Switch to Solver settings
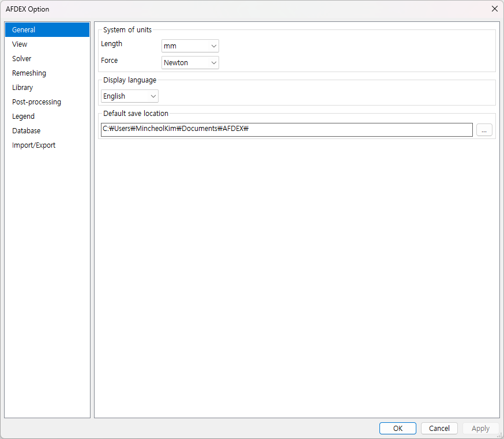This screenshot has height=439, width=504. (47, 58)
